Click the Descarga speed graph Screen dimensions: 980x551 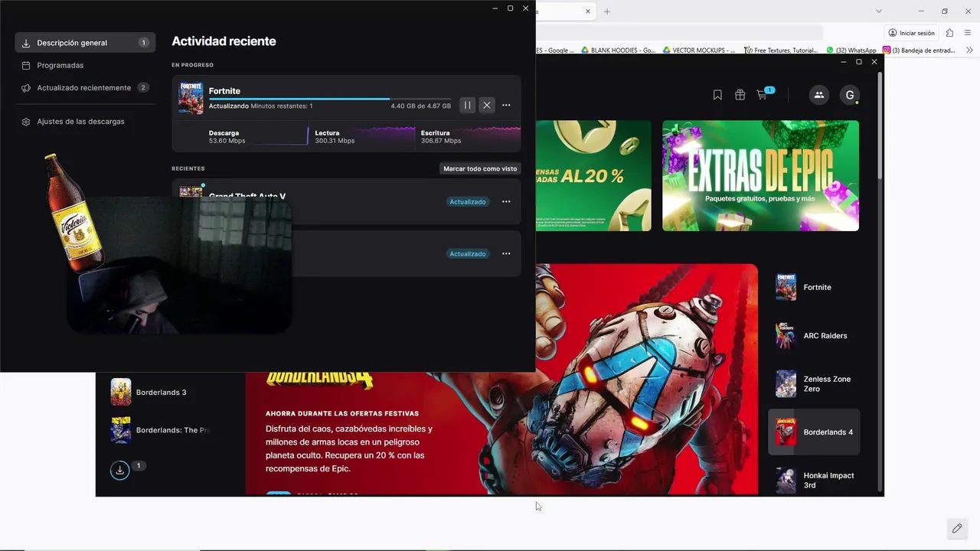[257, 136]
